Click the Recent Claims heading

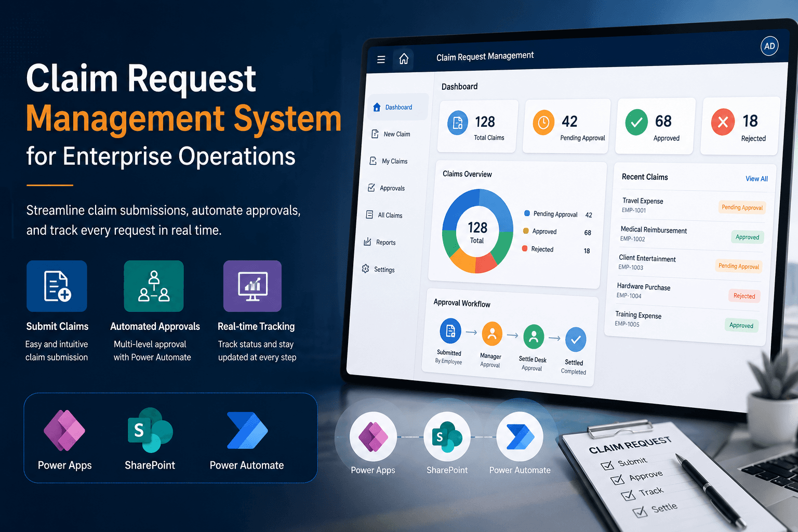pos(645,177)
